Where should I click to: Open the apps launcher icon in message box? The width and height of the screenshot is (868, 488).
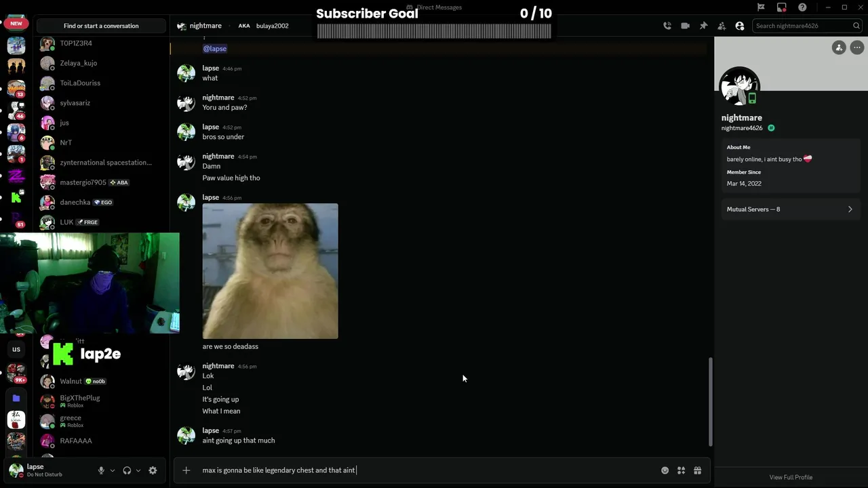(x=681, y=470)
